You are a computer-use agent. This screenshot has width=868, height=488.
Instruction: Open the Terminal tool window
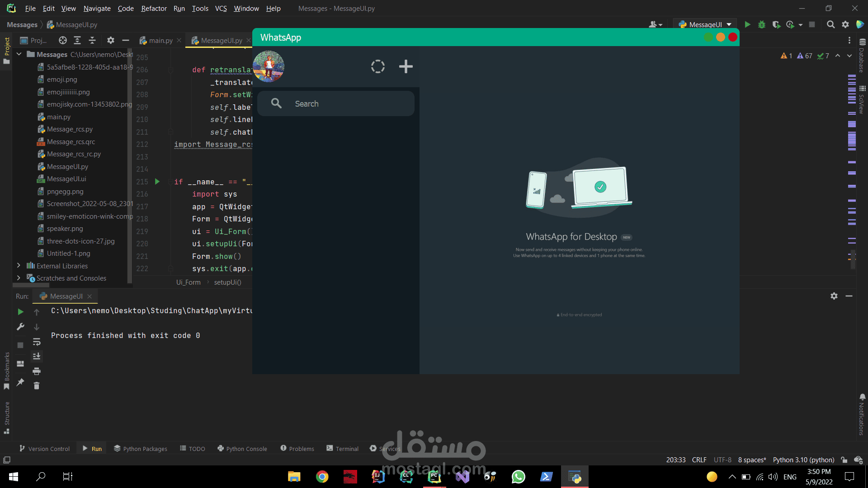click(x=343, y=448)
